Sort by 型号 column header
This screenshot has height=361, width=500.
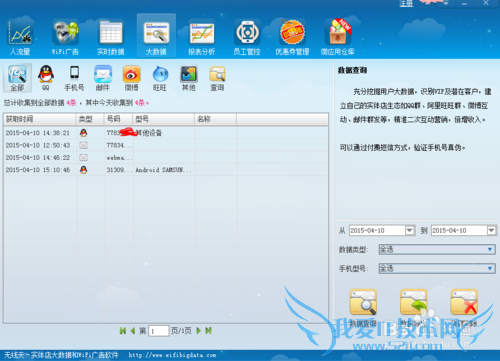pos(164,119)
